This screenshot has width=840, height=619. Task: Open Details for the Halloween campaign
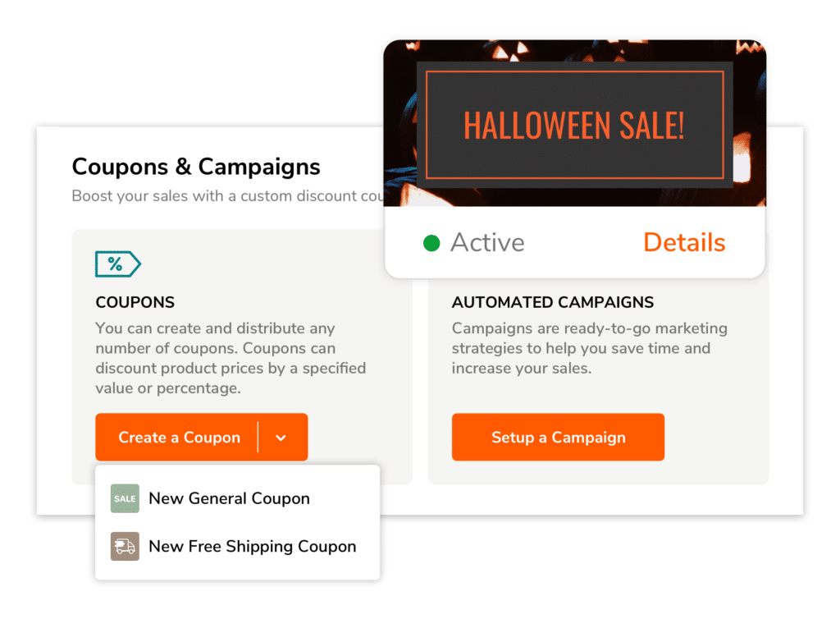point(684,242)
